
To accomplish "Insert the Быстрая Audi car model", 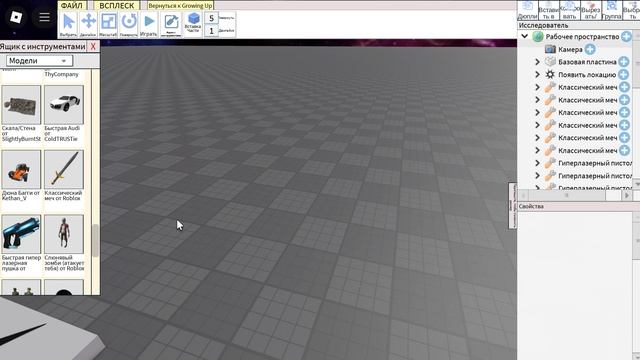I will [x=64, y=105].
